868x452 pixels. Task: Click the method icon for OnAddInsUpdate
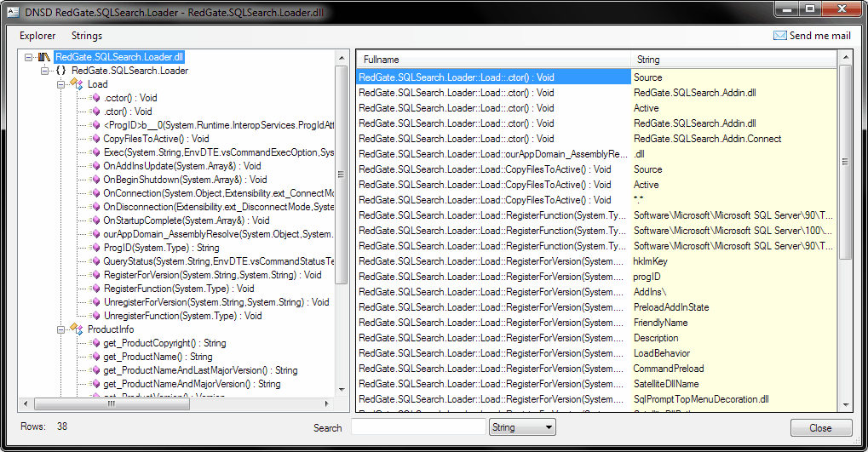point(95,166)
